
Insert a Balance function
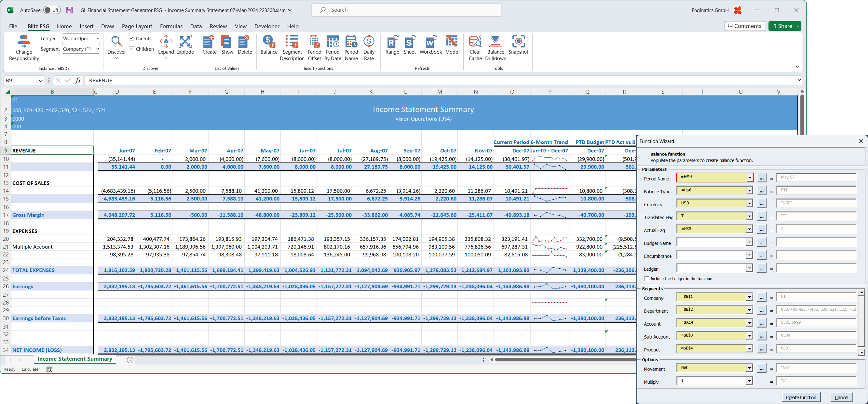point(269,45)
